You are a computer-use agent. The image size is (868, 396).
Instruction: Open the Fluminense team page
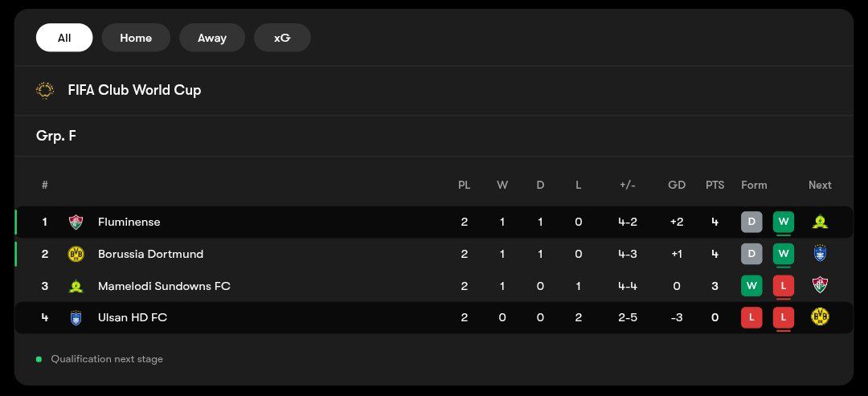(129, 222)
